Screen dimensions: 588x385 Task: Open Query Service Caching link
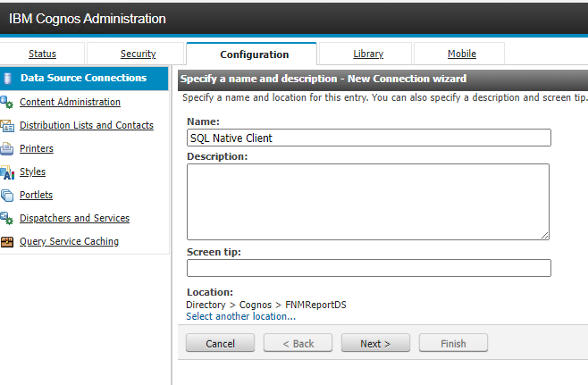[x=69, y=241]
